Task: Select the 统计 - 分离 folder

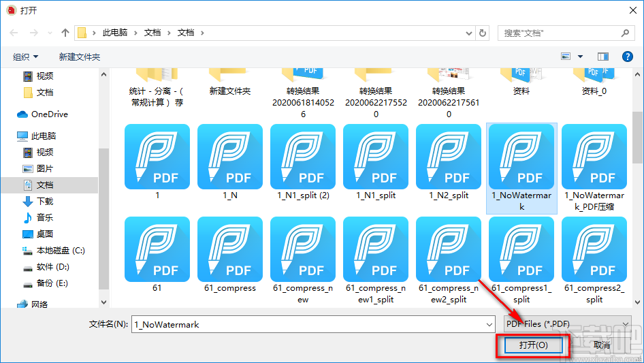Action: tap(157, 89)
